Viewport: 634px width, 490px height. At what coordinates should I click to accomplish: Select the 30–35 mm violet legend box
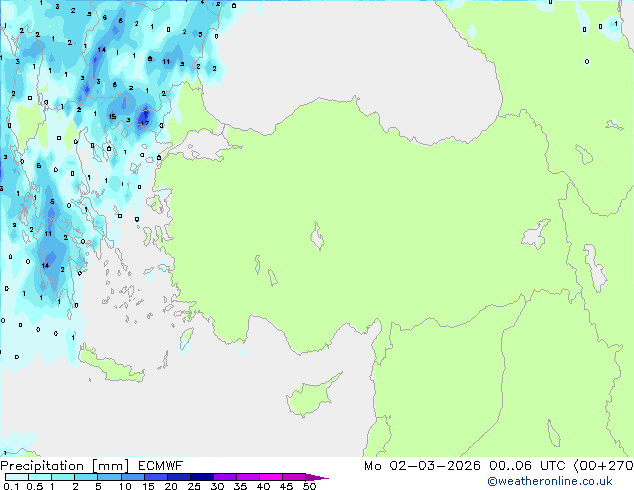224,477
